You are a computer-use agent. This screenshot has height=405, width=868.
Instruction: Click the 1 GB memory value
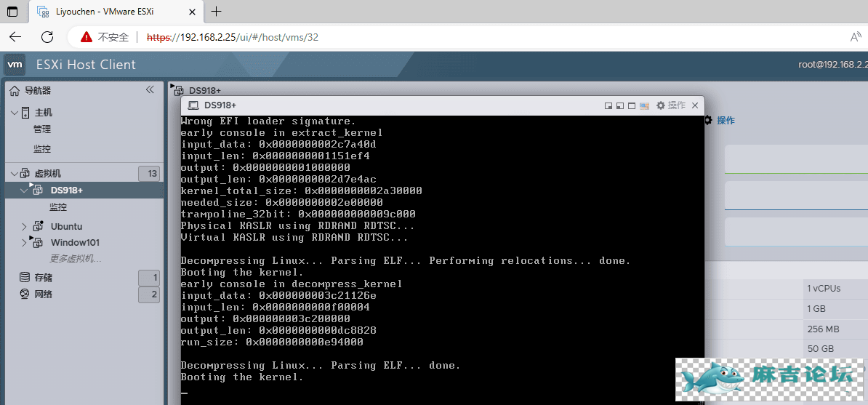click(816, 308)
